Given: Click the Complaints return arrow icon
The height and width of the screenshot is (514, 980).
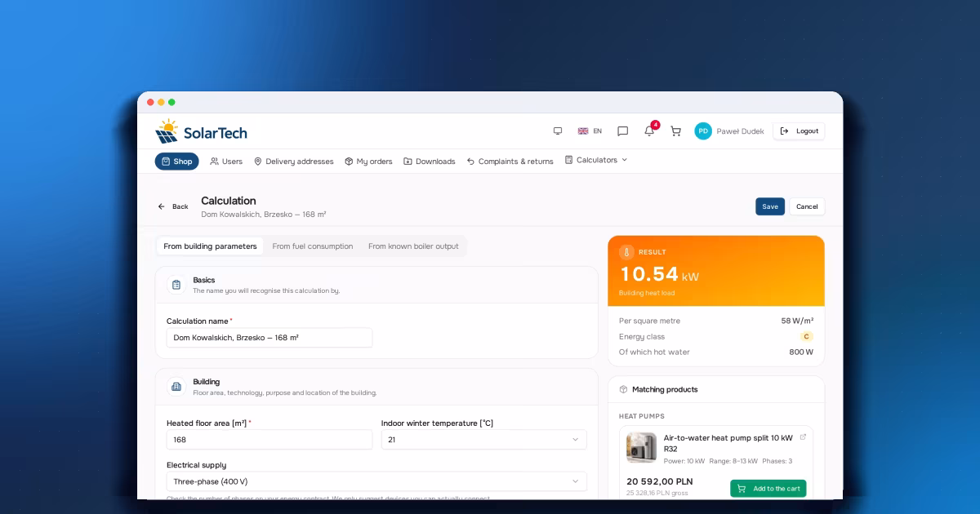Looking at the screenshot, I should (470, 161).
